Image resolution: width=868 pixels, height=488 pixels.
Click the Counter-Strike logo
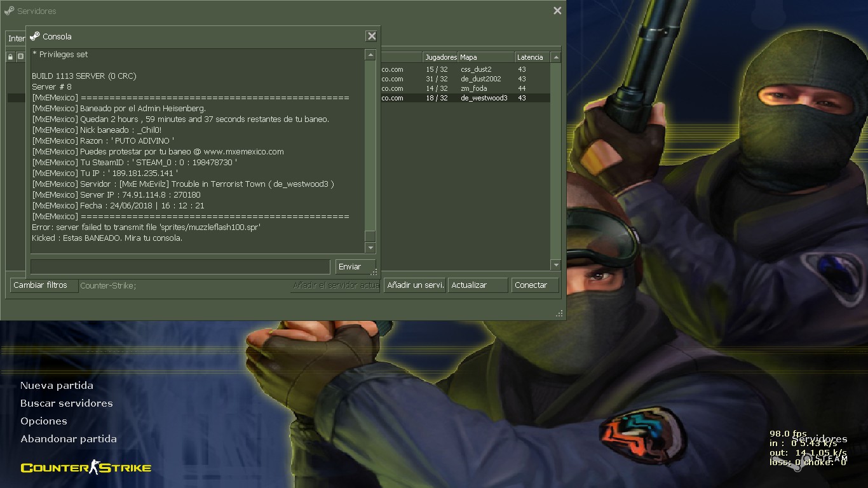[86, 468]
